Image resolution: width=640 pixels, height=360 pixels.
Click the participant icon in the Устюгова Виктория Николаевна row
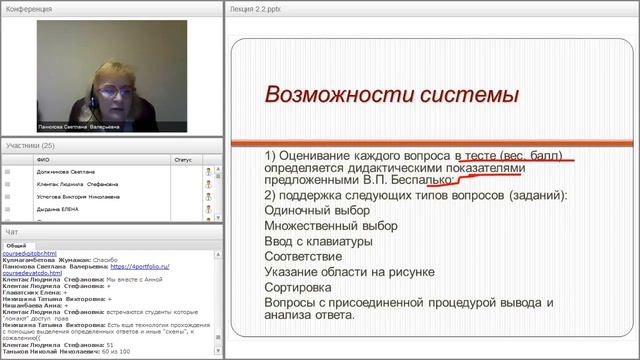pyautogui.click(x=209, y=197)
